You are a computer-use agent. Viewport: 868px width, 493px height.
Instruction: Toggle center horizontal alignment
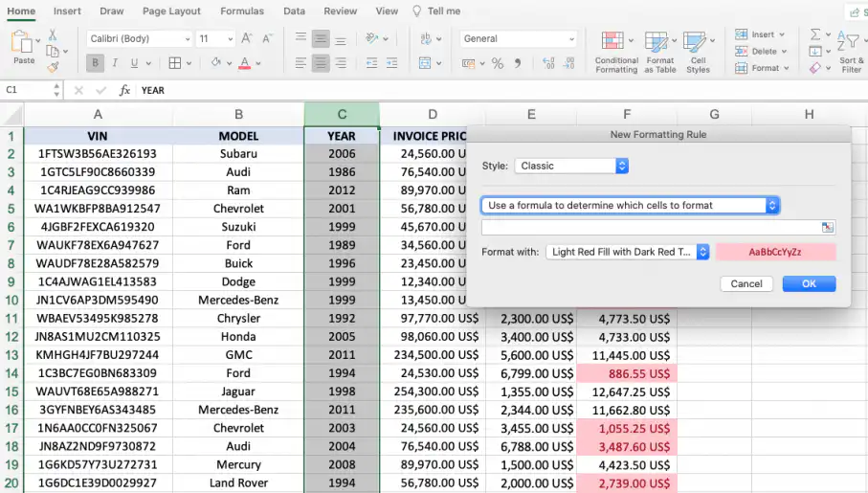(x=321, y=63)
